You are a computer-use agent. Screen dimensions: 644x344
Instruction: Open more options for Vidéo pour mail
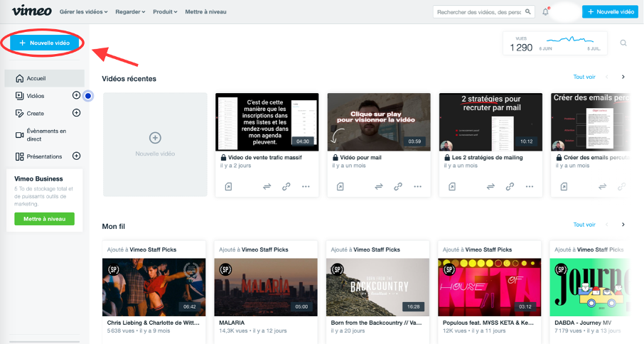click(x=418, y=187)
